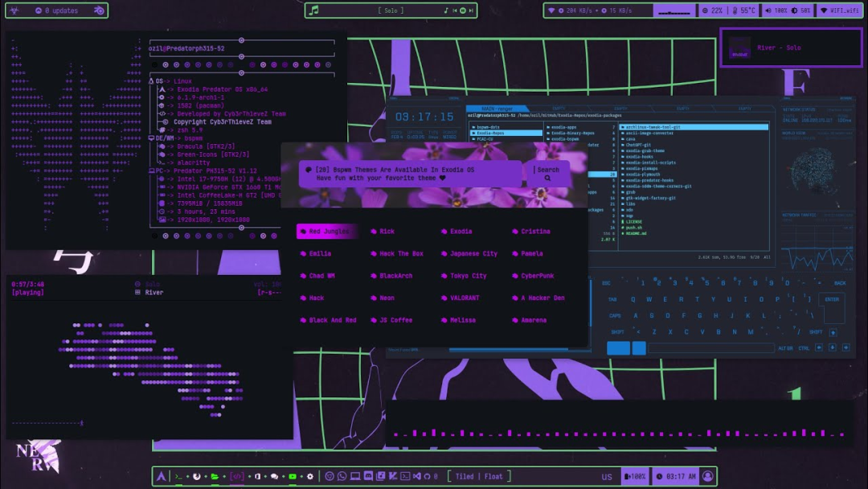Seek within the music player progress line

(x=47, y=423)
